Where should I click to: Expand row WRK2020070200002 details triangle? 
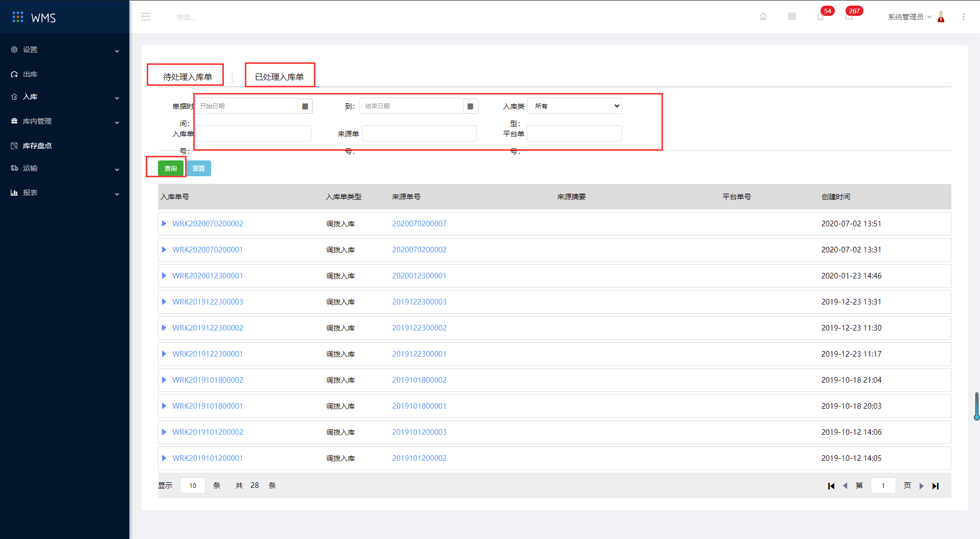[x=164, y=223]
